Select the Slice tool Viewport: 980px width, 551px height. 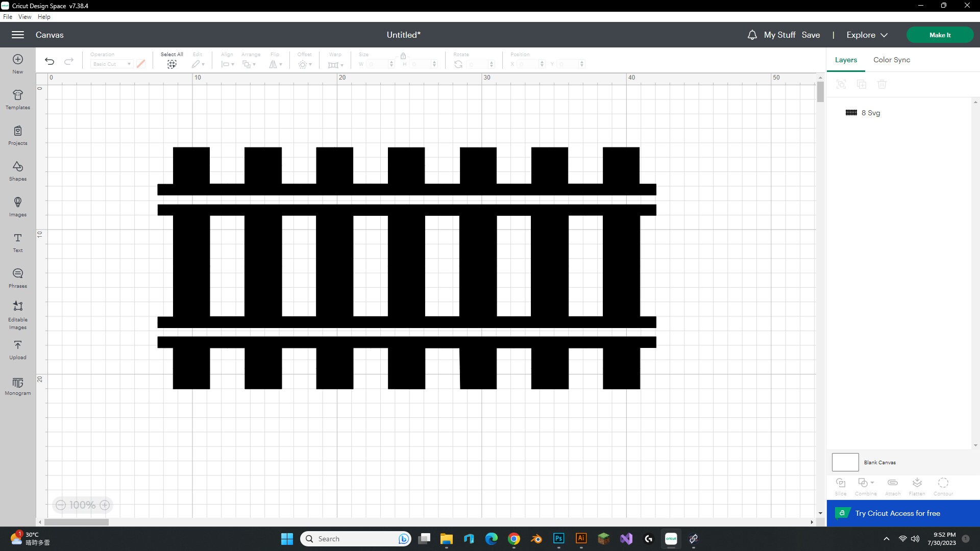840,485
